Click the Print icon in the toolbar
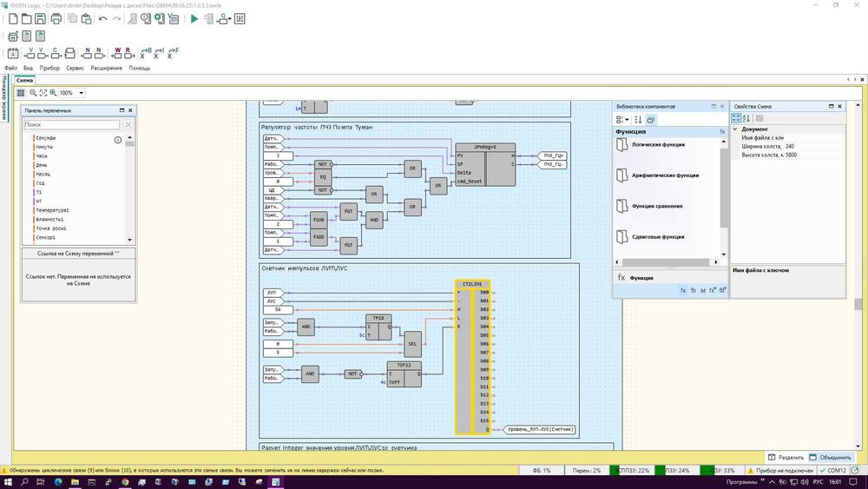Viewport: 868px width, 489px height. [x=56, y=18]
